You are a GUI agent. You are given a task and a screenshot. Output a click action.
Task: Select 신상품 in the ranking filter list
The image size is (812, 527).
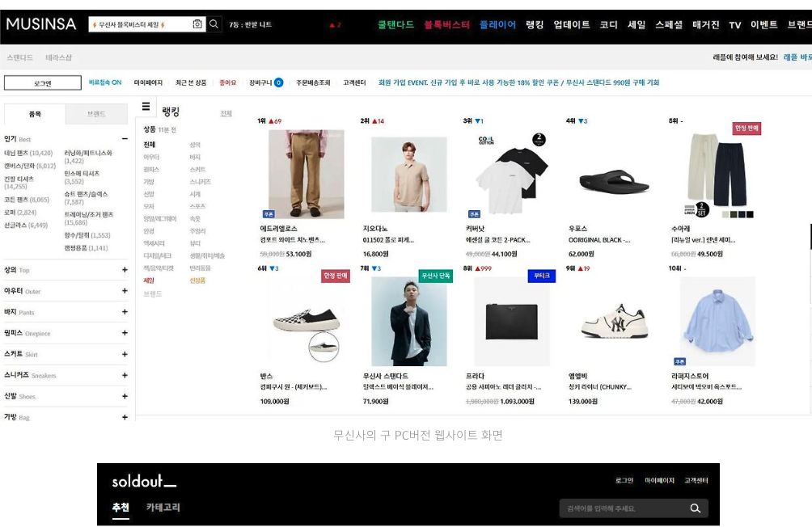tap(197, 280)
